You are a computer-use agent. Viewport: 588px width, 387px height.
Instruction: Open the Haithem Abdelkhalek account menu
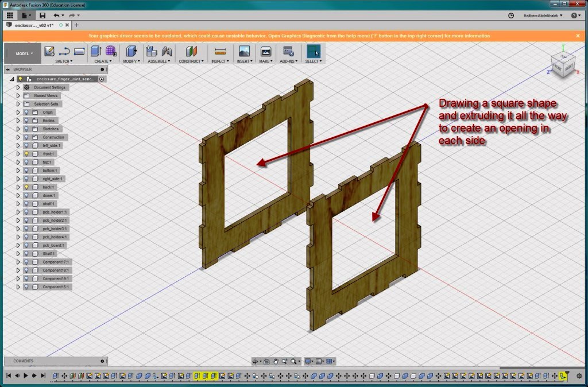point(543,16)
